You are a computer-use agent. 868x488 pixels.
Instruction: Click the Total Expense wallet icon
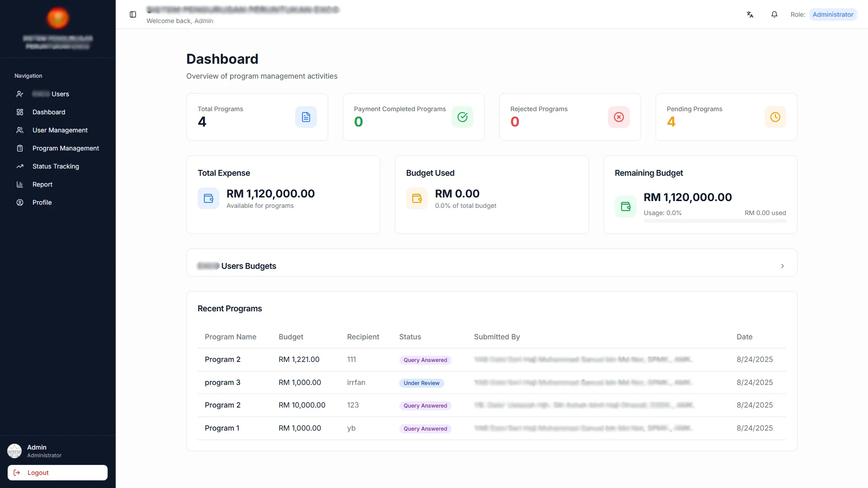[x=208, y=198]
